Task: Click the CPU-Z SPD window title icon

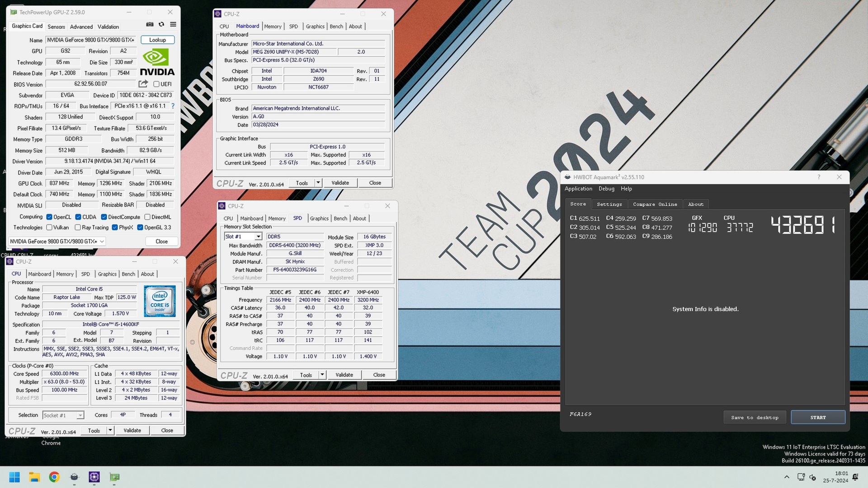Action: click(x=222, y=206)
